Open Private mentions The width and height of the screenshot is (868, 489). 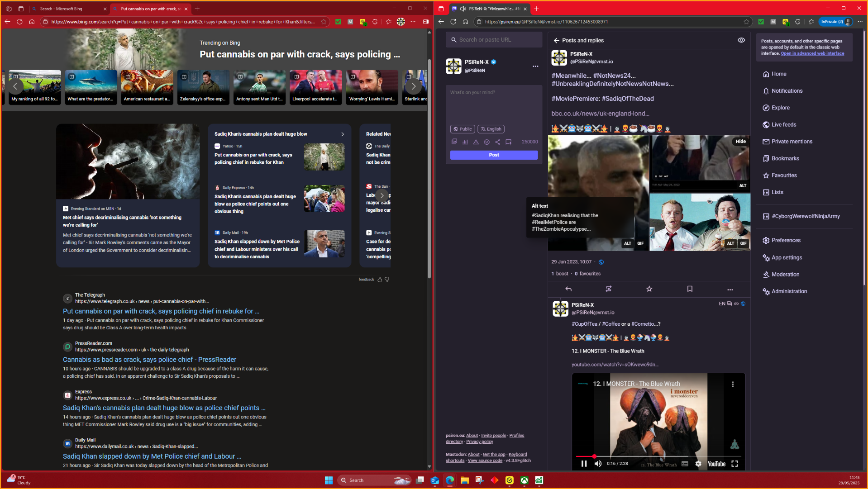click(x=787, y=142)
